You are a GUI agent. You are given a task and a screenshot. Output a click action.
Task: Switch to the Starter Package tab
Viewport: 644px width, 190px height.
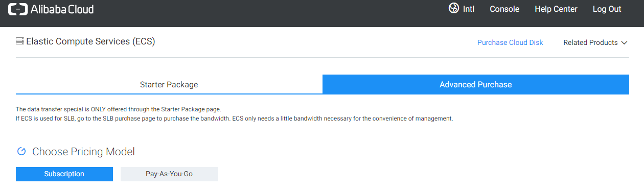pos(169,85)
